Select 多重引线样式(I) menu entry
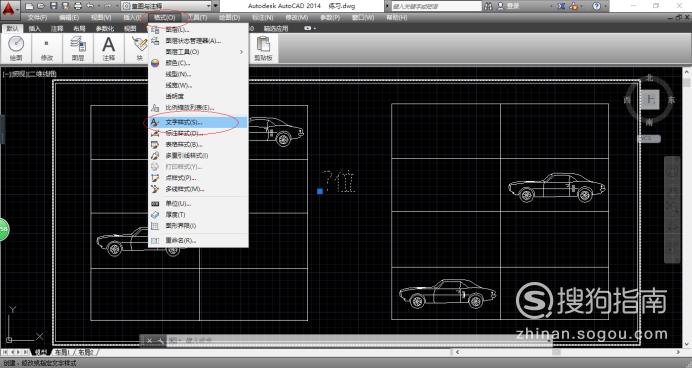This screenshot has height=368, width=692. point(199,155)
